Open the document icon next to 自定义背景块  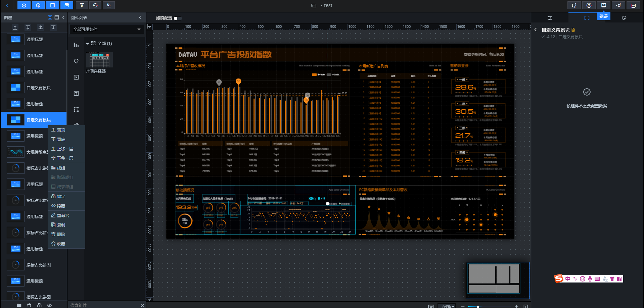tap(573, 30)
